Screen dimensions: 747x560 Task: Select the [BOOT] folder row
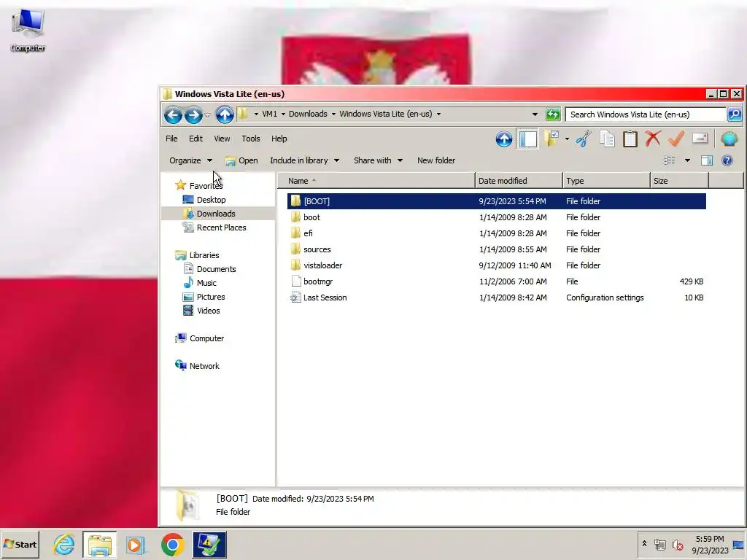tap(496, 201)
